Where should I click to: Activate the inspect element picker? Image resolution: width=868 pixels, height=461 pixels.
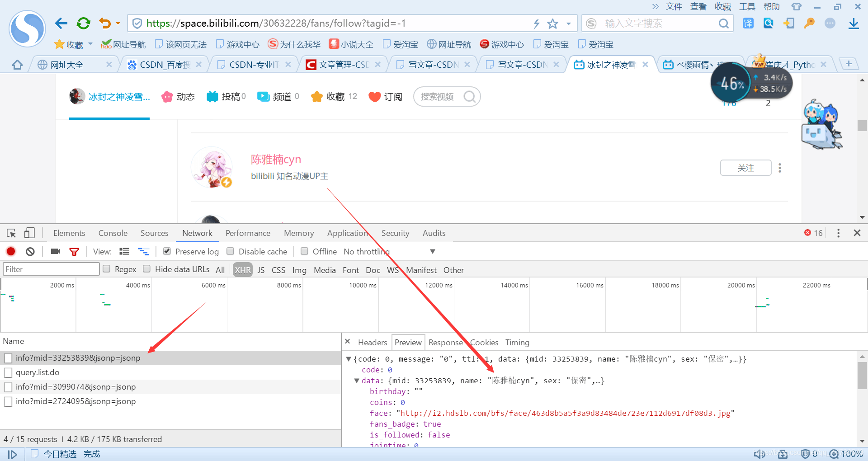click(x=11, y=233)
